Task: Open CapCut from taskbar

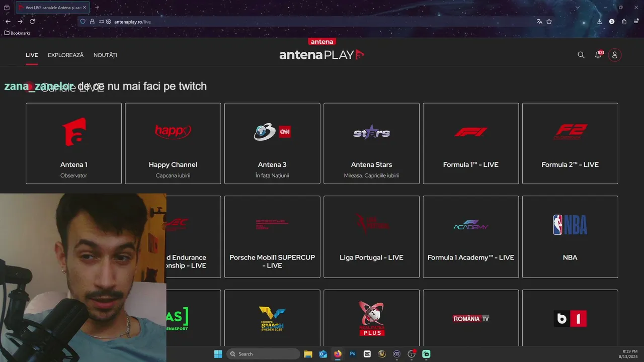Action: (x=367, y=354)
